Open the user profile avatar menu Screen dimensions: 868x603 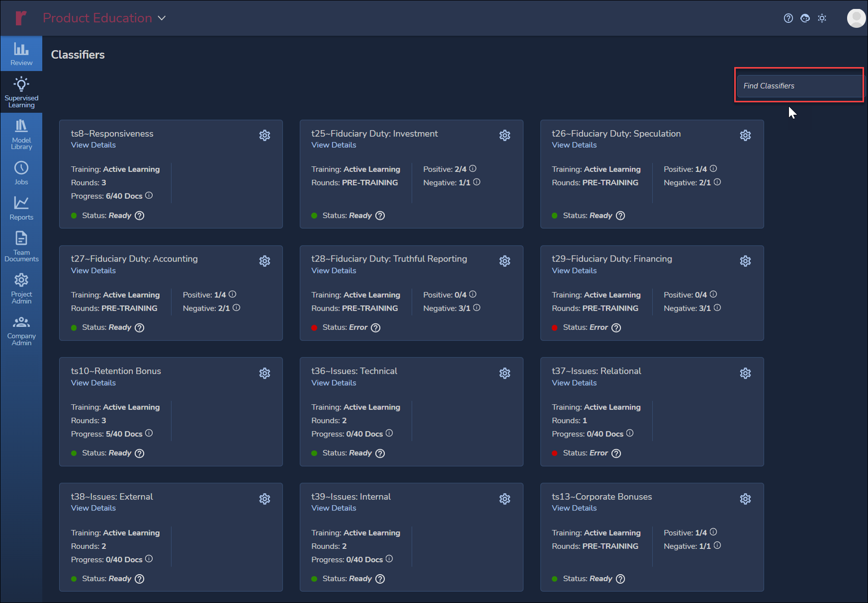(856, 18)
